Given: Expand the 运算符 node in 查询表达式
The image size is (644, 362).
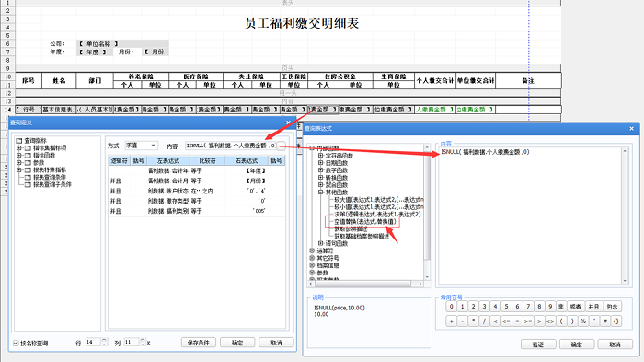Looking at the screenshot, I should coord(312,251).
